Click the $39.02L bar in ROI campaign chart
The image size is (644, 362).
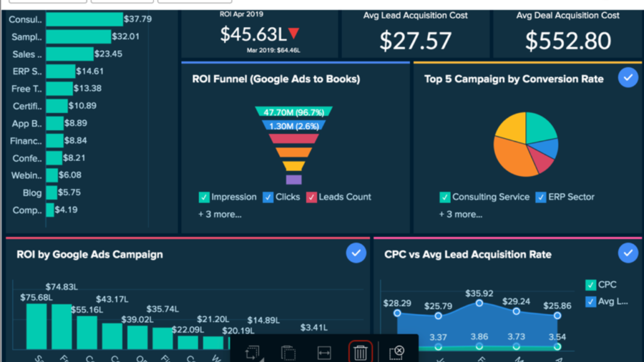[137, 337]
